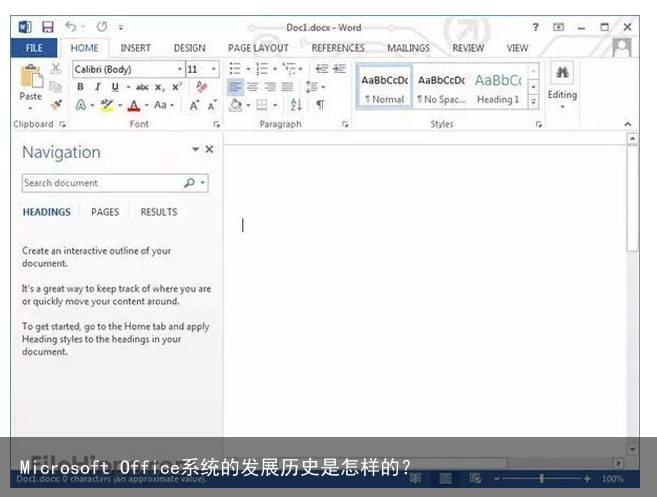The width and height of the screenshot is (657, 497).
Task: Apply the No Spacing style
Action: click(x=441, y=87)
